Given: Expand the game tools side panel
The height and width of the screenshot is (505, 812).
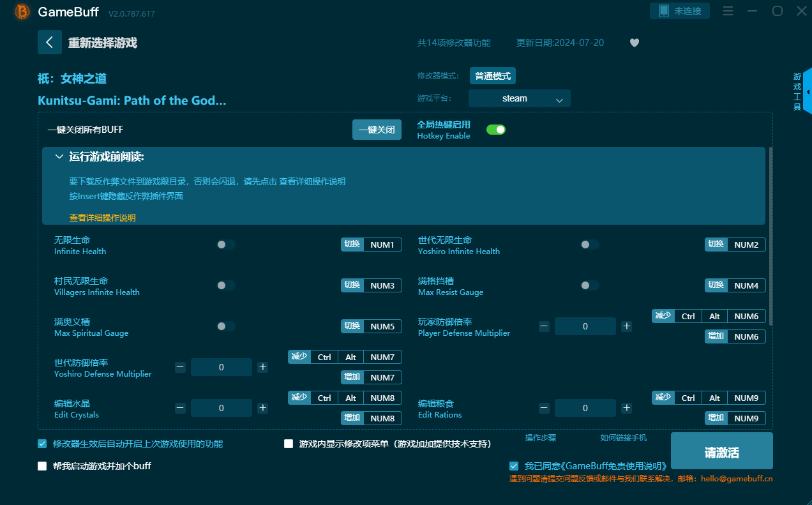Looking at the screenshot, I should (808, 92).
